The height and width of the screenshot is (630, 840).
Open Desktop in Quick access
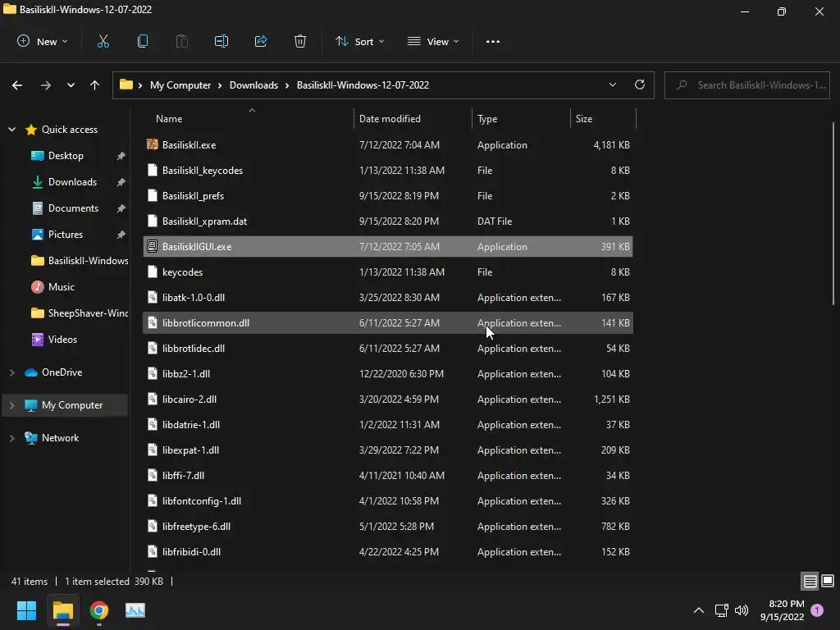(66, 155)
